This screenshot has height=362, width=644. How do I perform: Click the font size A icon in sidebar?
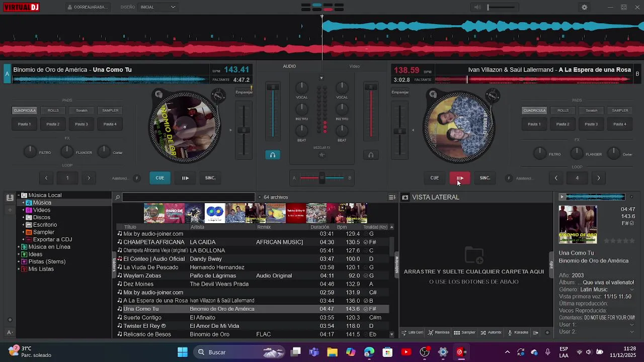click(x=10, y=332)
